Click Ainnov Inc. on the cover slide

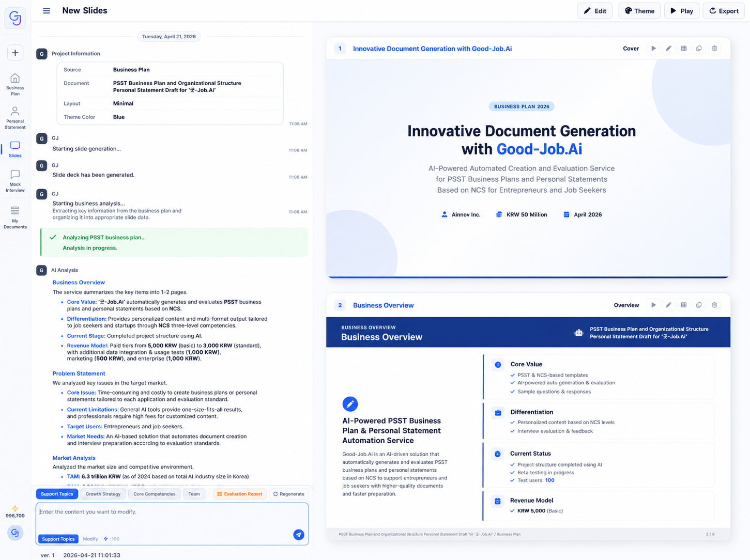tap(461, 214)
